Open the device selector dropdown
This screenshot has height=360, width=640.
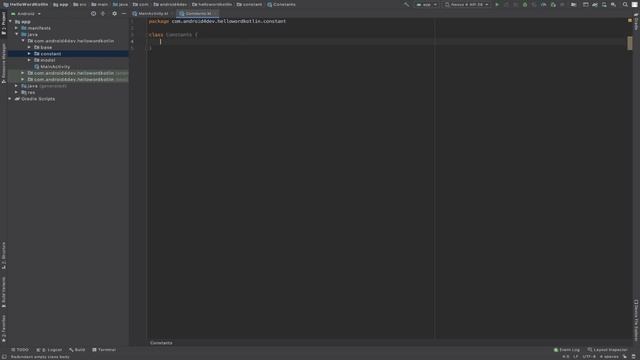tap(467, 4)
